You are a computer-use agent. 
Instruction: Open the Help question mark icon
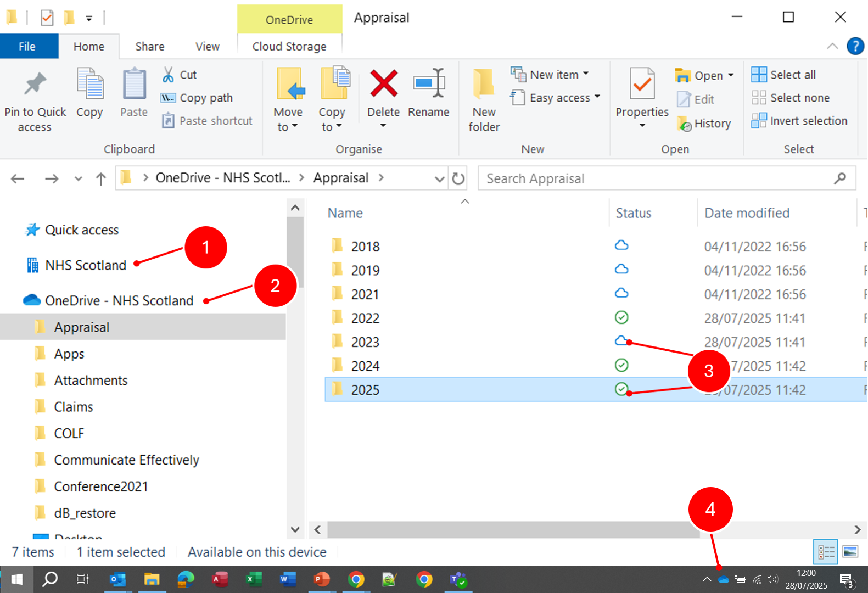pos(855,46)
